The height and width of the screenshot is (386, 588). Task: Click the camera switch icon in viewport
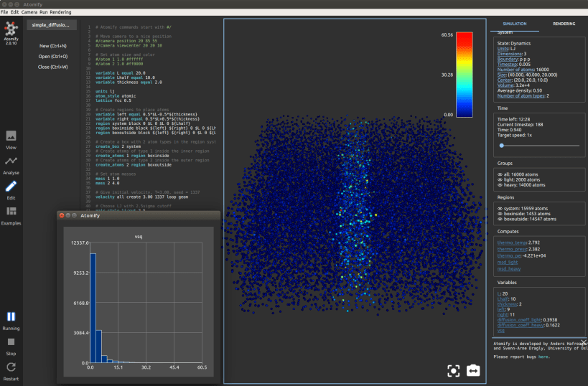[474, 370]
